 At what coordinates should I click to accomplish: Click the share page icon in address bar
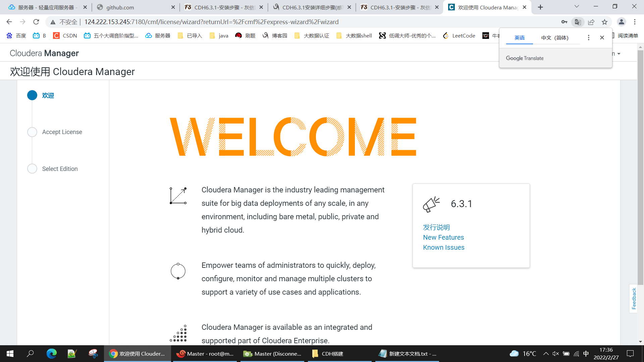coord(591,22)
